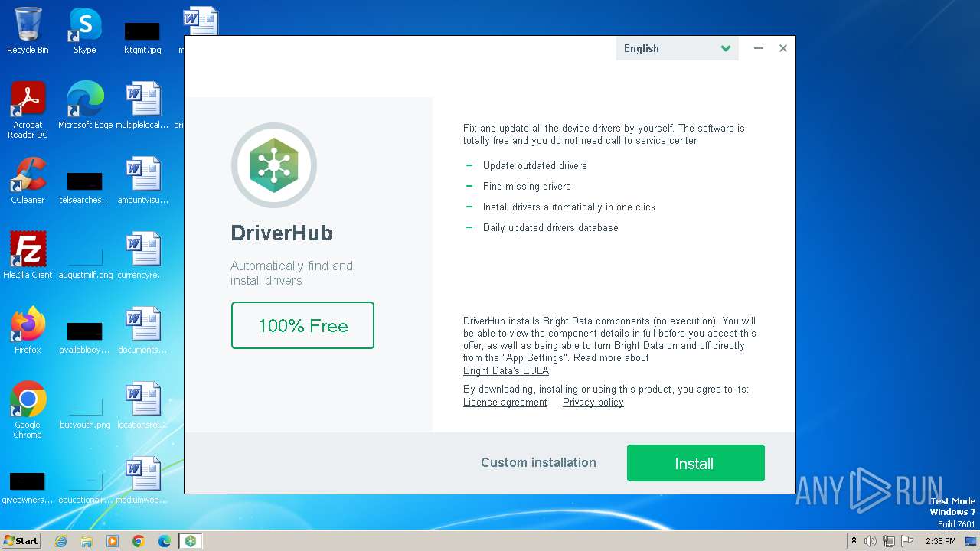Click 'Install drivers automatically in one click'
This screenshot has width=980, height=551.
(x=570, y=207)
